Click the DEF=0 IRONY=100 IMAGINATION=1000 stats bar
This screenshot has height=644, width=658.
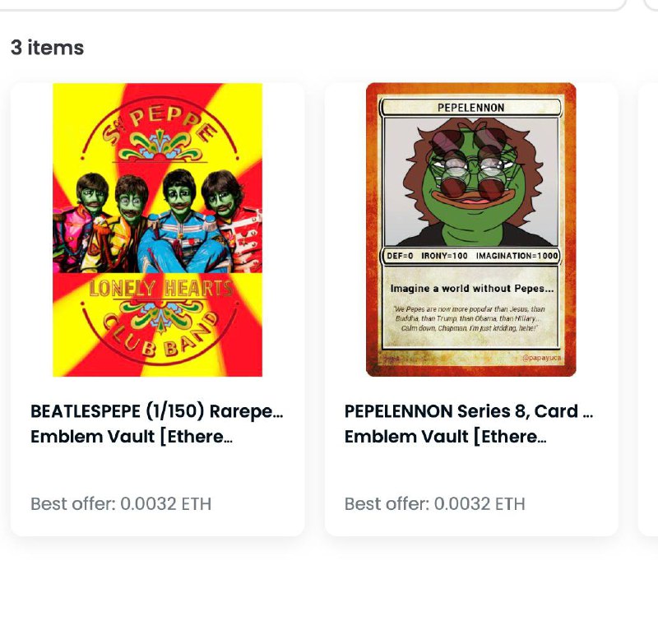pos(470,256)
